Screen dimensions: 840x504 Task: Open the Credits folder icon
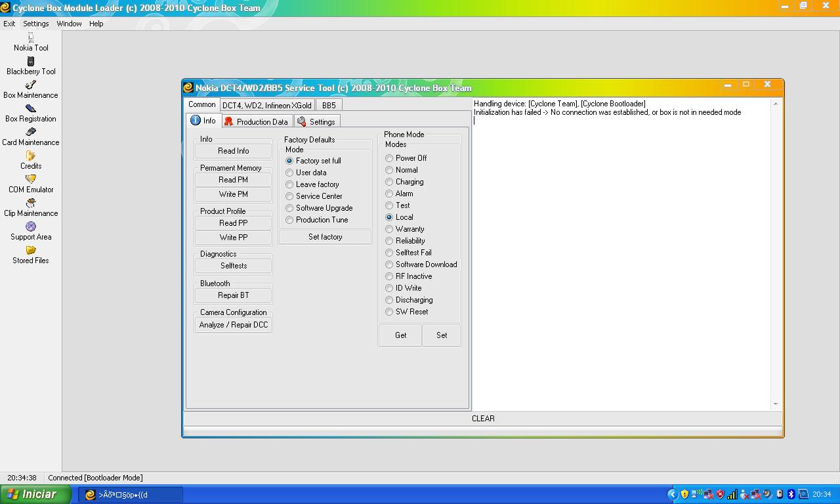[x=31, y=156]
